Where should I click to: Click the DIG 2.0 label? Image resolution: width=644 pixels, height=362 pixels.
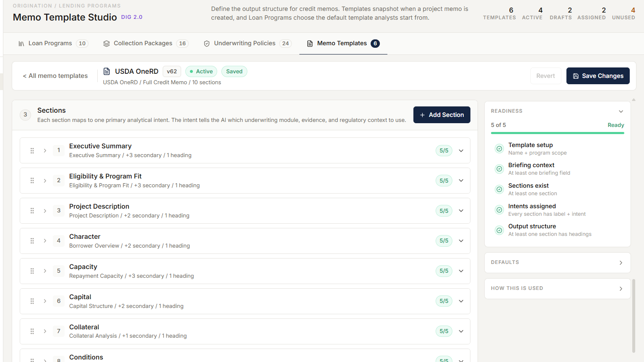coord(132,17)
